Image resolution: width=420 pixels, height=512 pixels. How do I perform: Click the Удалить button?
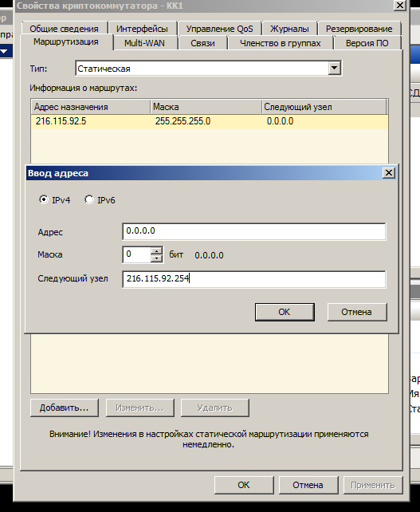tap(215, 408)
